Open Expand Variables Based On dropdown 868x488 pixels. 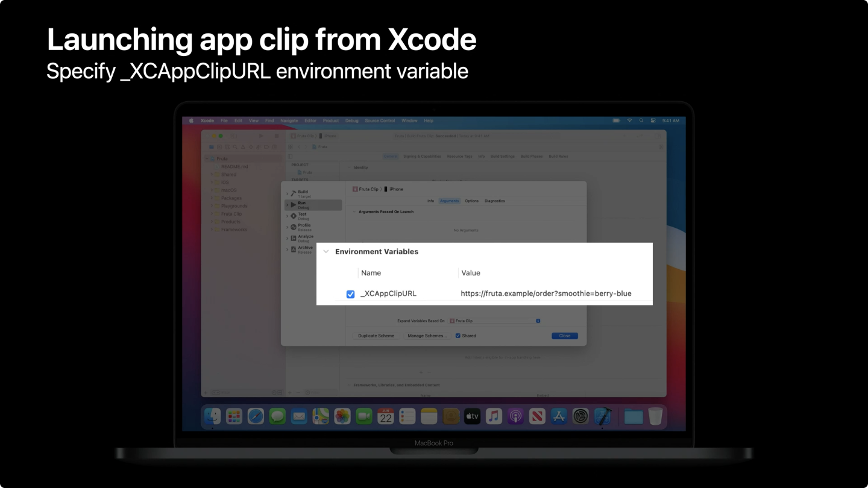click(495, 321)
